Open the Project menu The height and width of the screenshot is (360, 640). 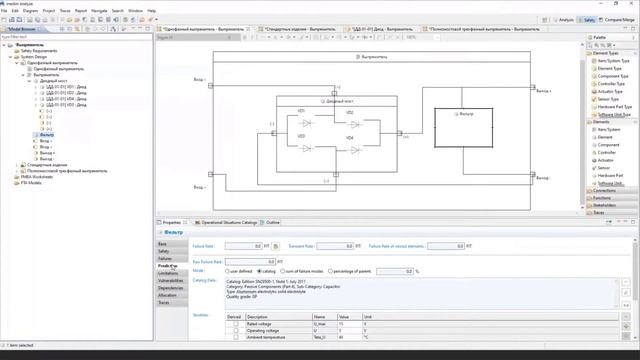pyautogui.click(x=49, y=11)
